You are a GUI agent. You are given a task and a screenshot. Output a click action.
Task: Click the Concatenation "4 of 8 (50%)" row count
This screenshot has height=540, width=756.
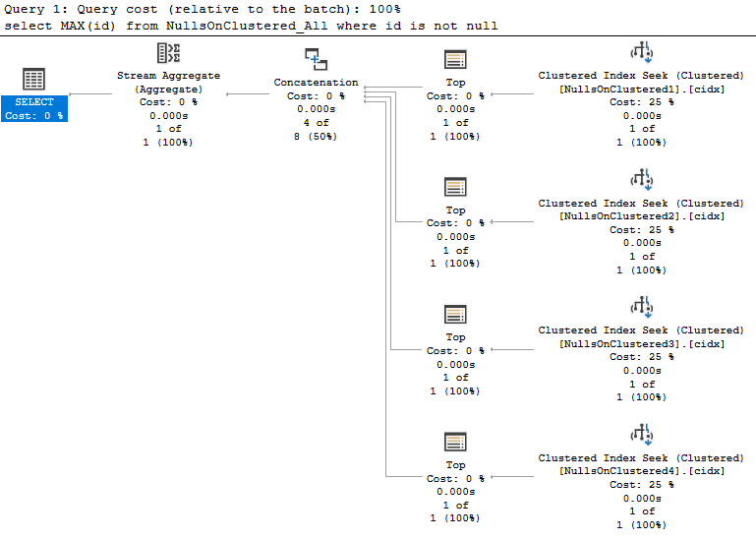click(316, 130)
